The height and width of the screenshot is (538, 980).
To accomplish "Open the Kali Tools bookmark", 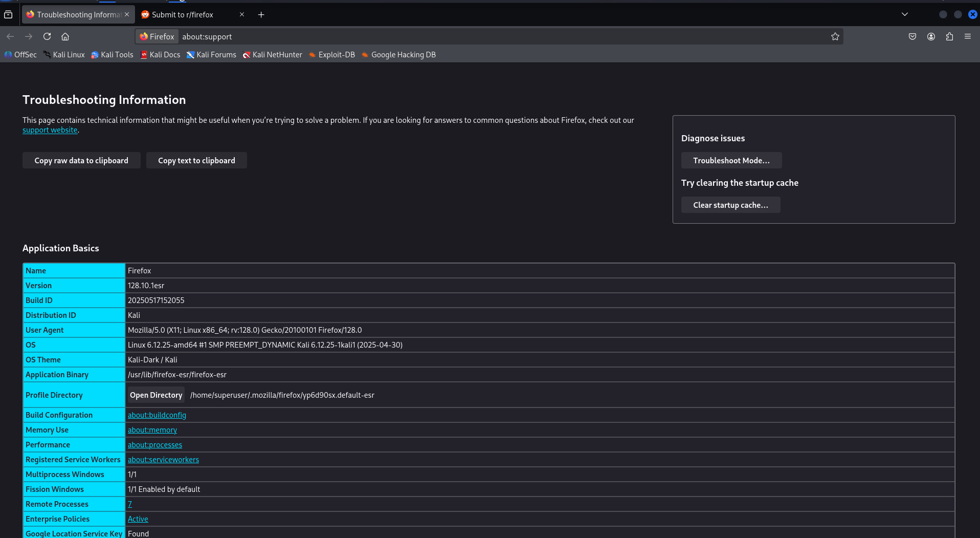I will click(x=112, y=55).
